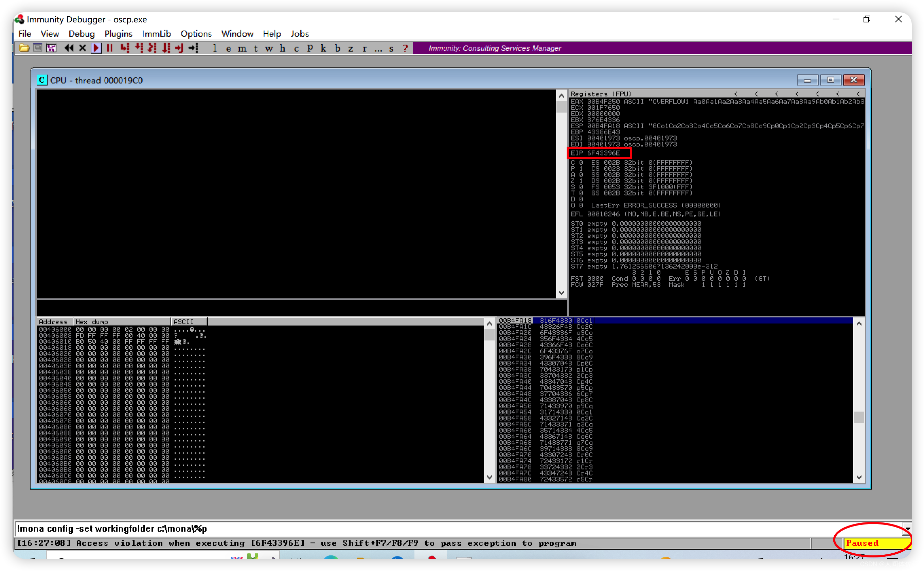Restart the program using the rewind icon
This screenshot has width=924, height=571.
[x=69, y=48]
